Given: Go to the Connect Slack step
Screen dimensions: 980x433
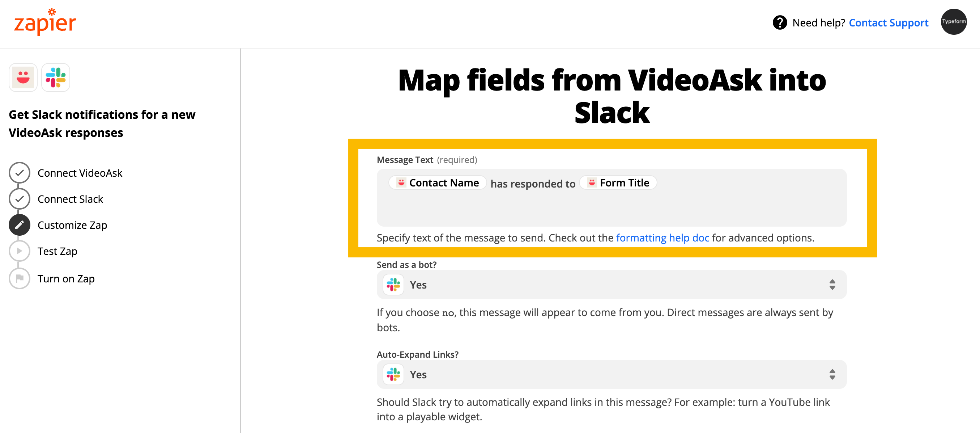Looking at the screenshot, I should pos(71,199).
